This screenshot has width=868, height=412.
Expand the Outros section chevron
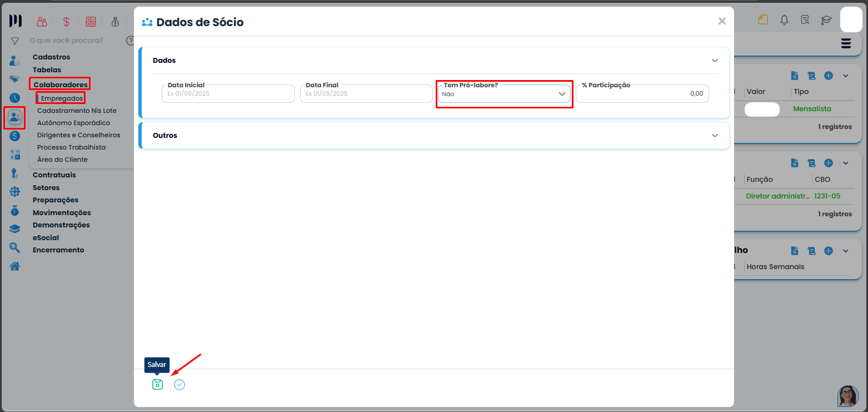(x=715, y=135)
